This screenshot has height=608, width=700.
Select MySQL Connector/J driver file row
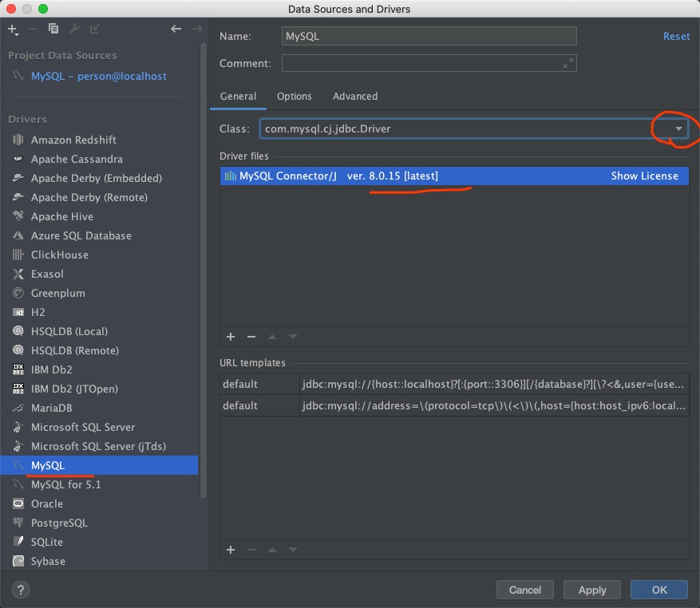454,176
